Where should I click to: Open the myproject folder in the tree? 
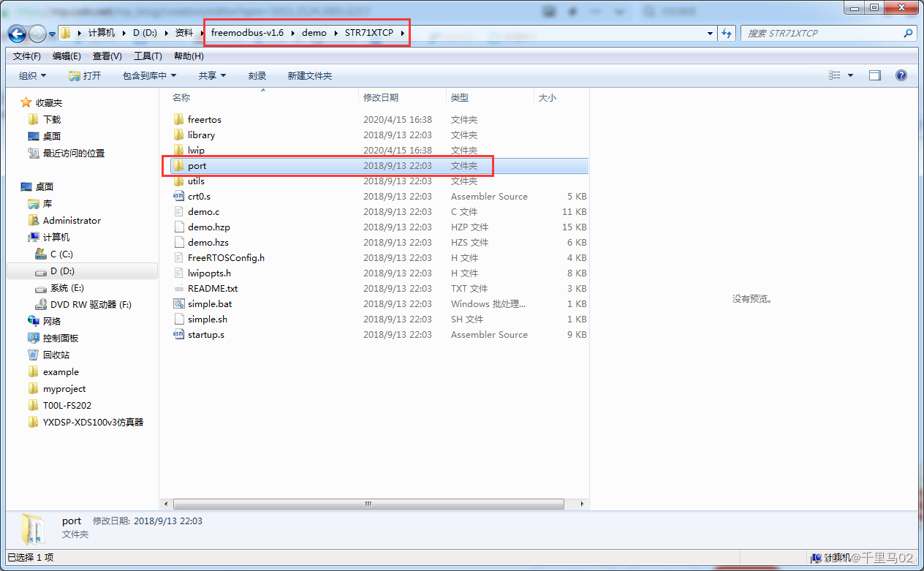64,388
